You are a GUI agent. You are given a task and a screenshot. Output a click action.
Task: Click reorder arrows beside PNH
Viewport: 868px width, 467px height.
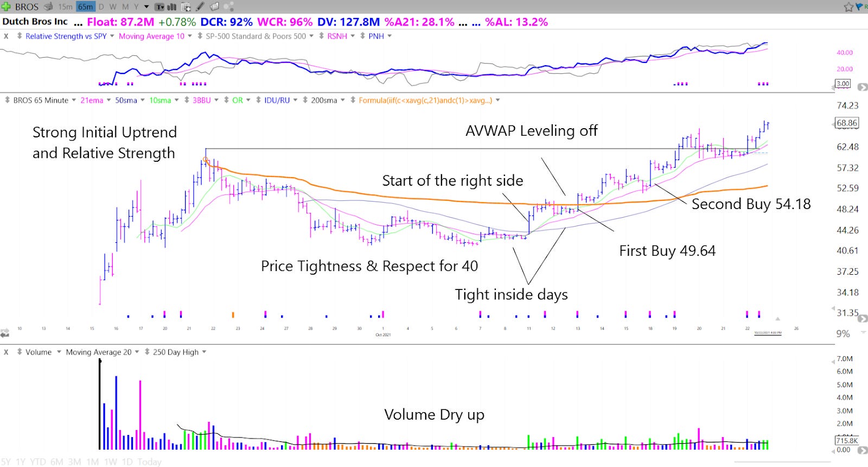click(362, 36)
